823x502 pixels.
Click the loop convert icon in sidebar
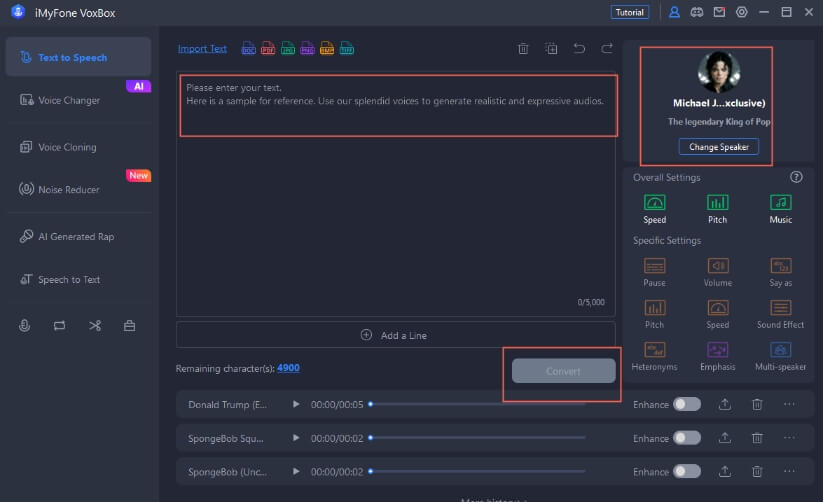point(59,326)
